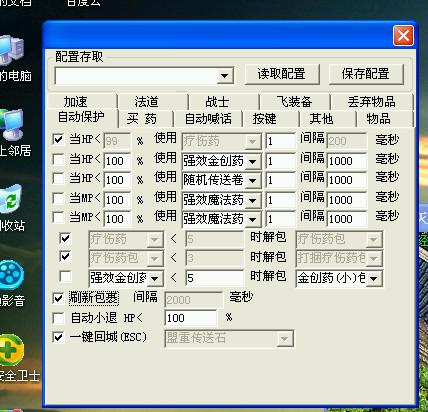Click the HP percent field in 强效金创药 row

click(117, 161)
